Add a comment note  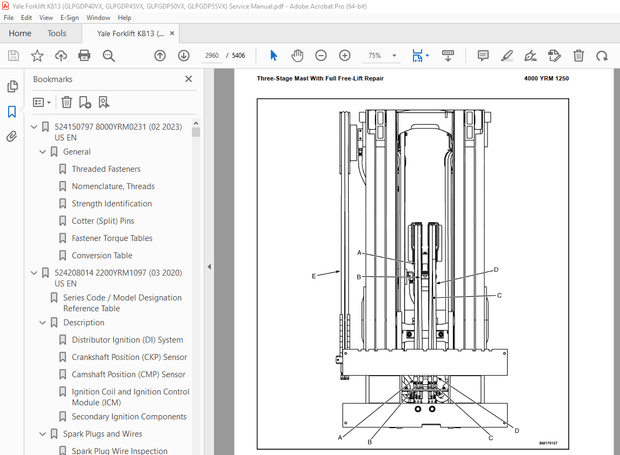(x=483, y=56)
